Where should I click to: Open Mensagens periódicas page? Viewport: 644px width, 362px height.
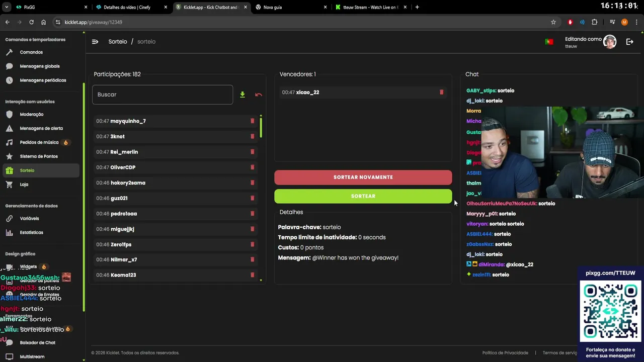pos(43,80)
